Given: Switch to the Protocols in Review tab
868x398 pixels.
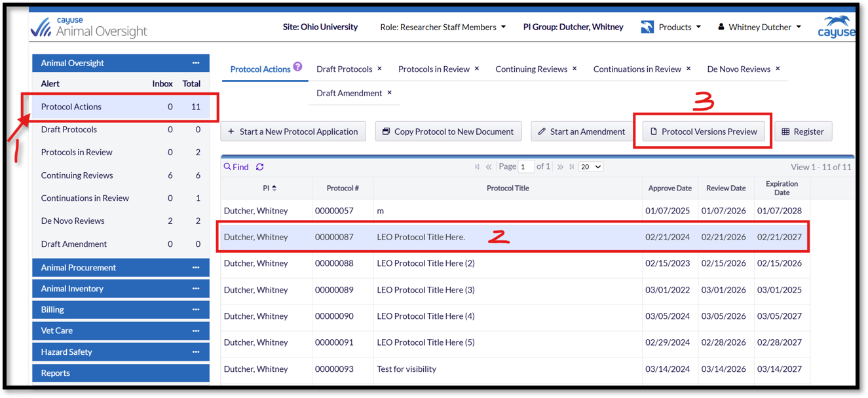Looking at the screenshot, I should (x=434, y=69).
